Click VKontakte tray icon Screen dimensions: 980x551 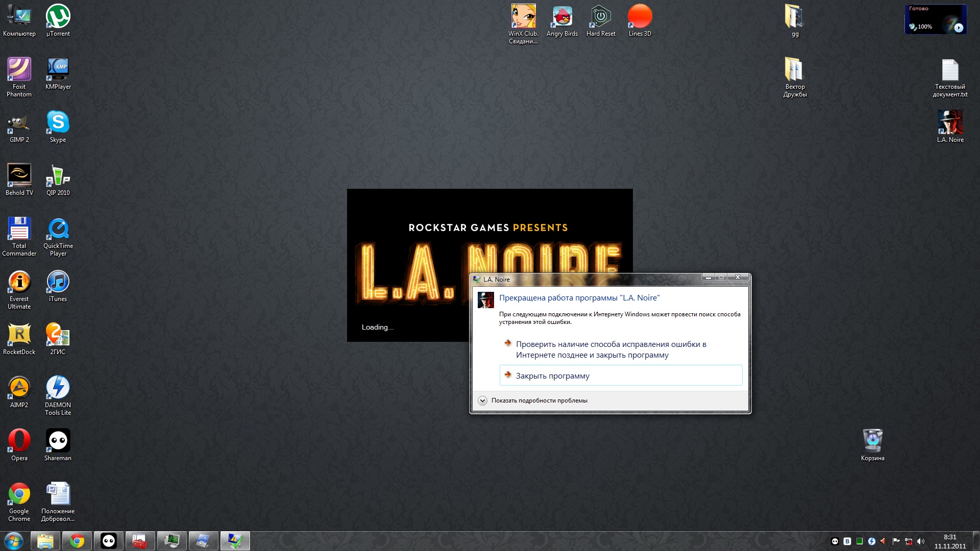click(847, 541)
